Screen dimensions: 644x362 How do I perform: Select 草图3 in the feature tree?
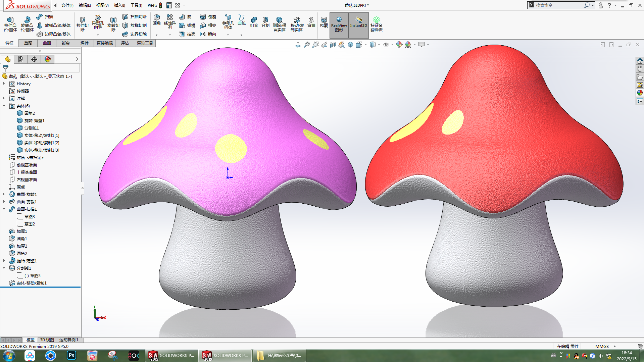[26, 217]
